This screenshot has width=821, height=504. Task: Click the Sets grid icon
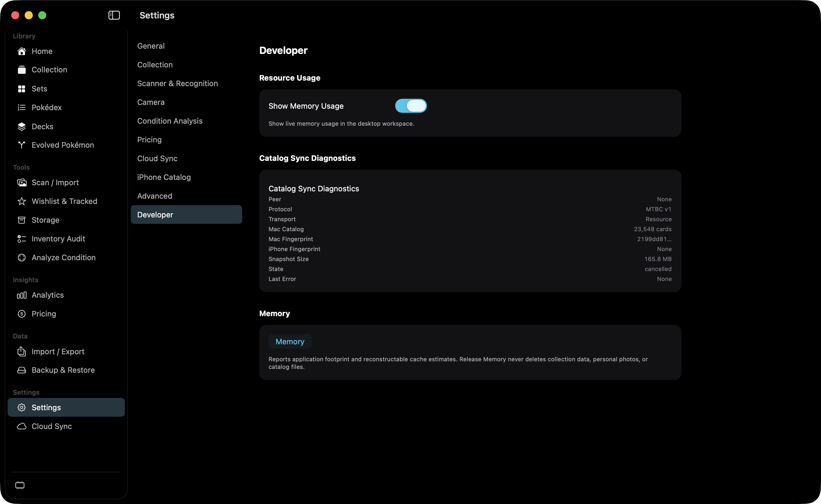coord(22,89)
